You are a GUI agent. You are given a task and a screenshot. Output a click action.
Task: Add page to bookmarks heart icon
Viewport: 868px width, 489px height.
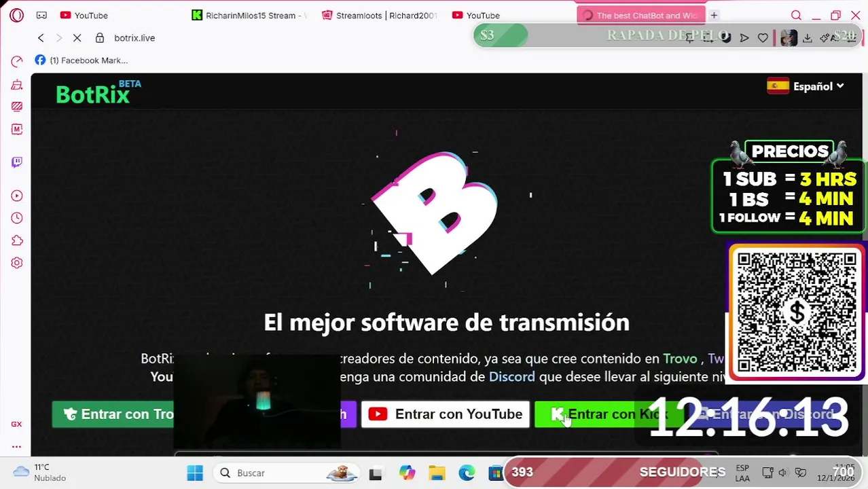[763, 38]
